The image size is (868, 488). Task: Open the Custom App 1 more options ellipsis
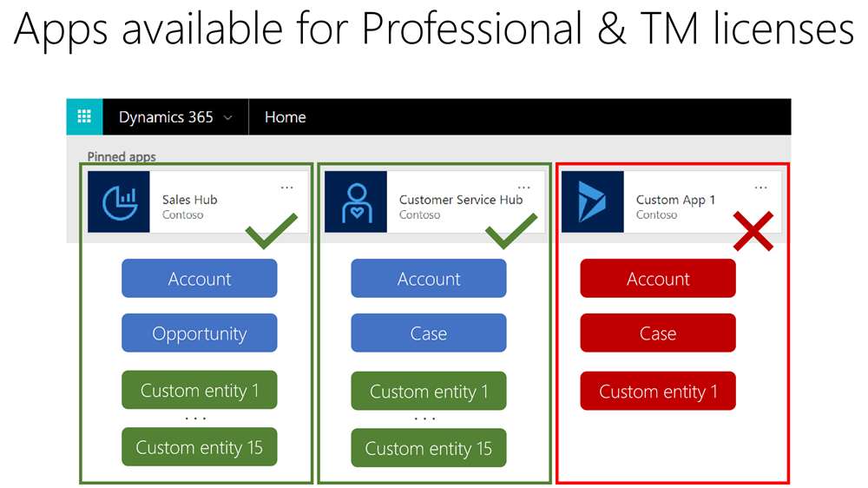(x=760, y=188)
